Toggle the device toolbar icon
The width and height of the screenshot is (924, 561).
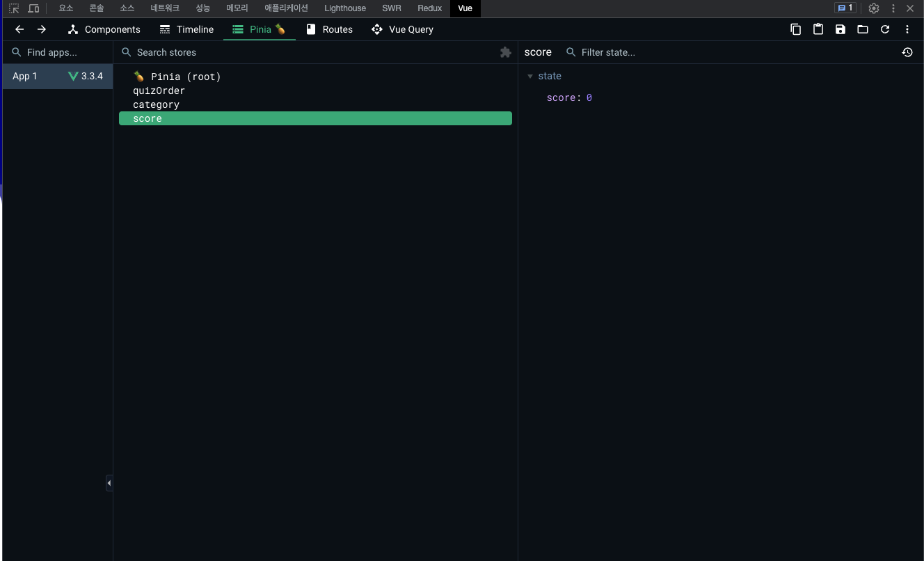(33, 8)
